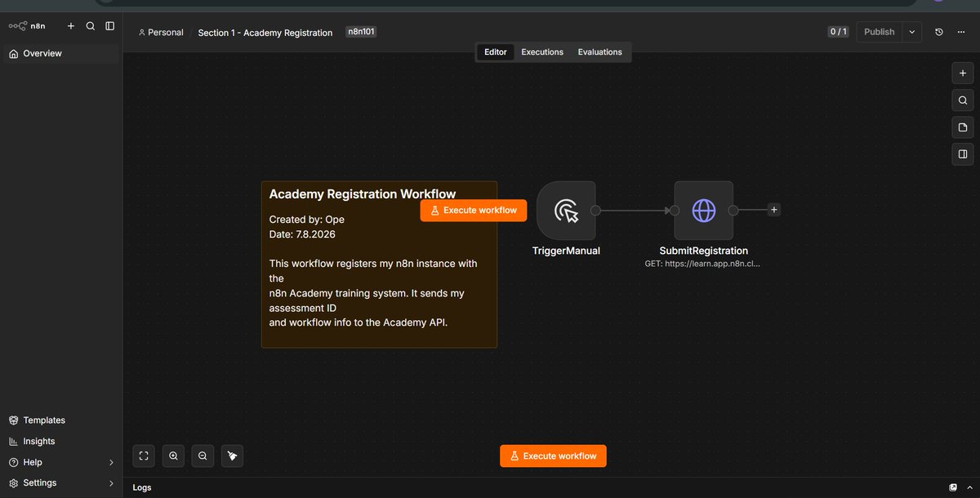
Task: Toggle the side panel from canvas toolbar
Action: pyautogui.click(x=963, y=153)
